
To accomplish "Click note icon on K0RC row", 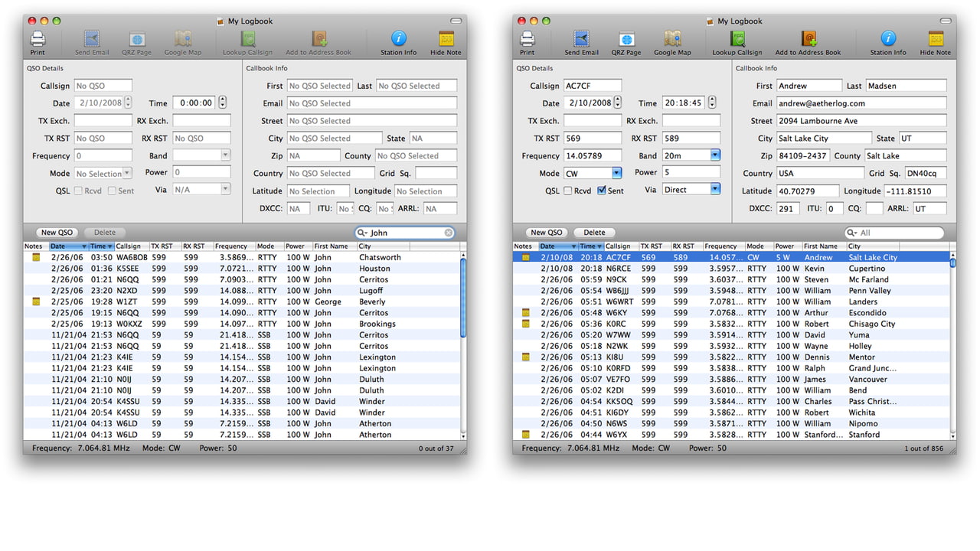I will (525, 324).
